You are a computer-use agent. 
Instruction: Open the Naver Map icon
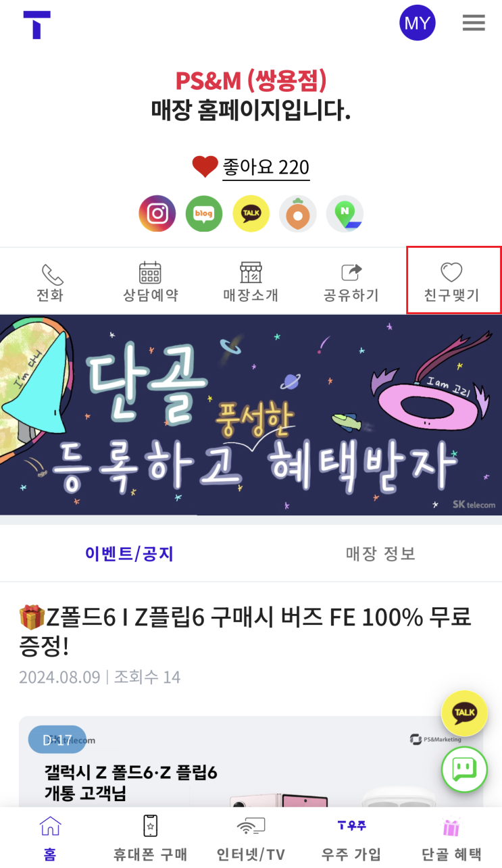coord(345,213)
